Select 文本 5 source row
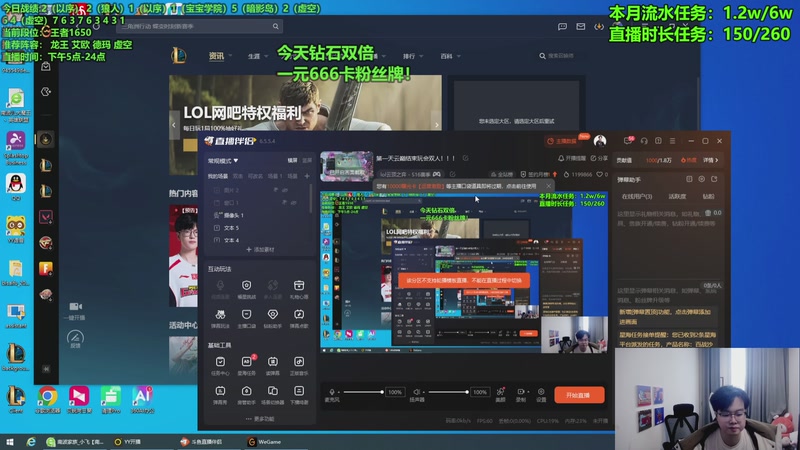The image size is (800, 450). click(260, 228)
